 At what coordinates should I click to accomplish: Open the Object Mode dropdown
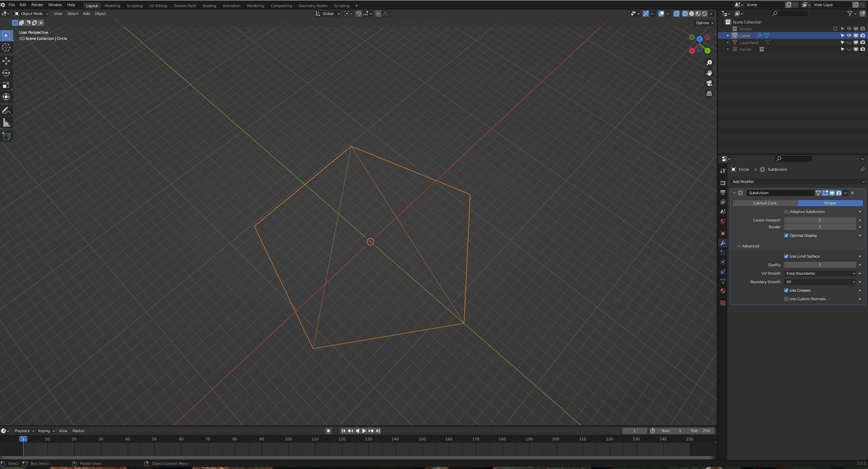click(x=32, y=14)
